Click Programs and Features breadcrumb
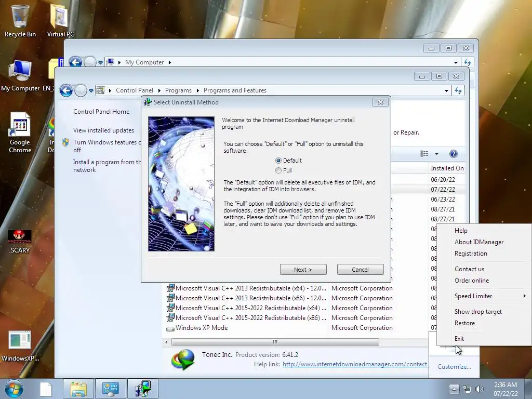Image resolution: width=532 pixels, height=399 pixels. [x=235, y=90]
